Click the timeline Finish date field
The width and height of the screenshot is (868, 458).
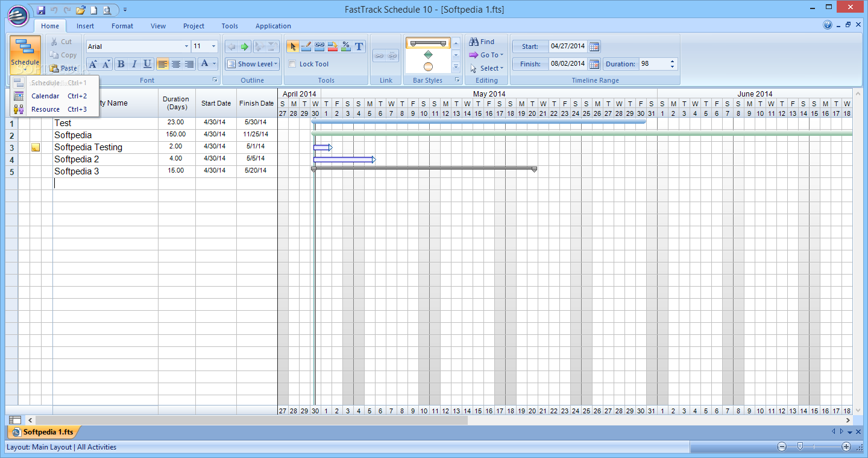[568, 64]
